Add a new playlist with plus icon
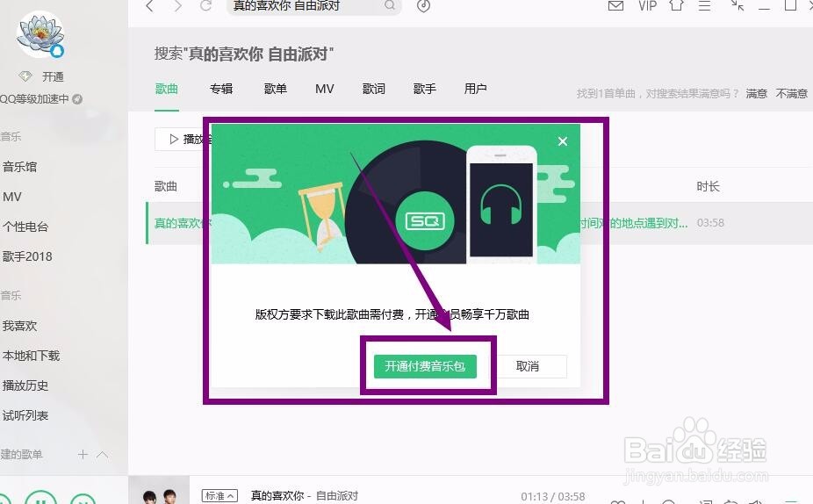The height and width of the screenshot is (504, 813). 83,455
